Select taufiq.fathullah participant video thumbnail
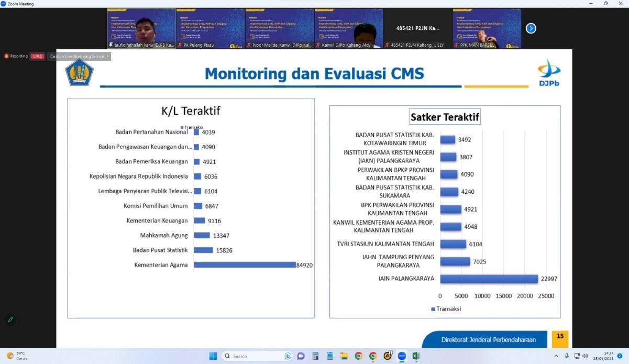Image resolution: width=629 pixels, height=364 pixels. [141, 28]
